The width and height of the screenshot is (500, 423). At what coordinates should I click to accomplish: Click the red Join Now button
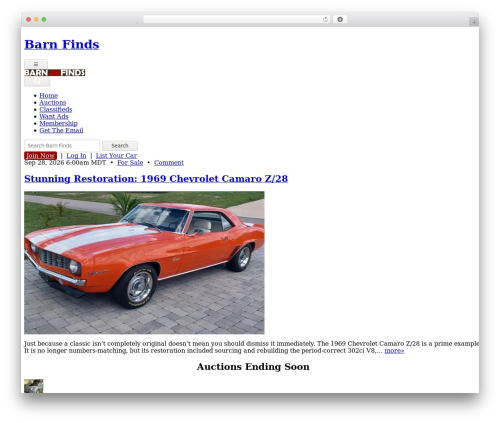40,156
